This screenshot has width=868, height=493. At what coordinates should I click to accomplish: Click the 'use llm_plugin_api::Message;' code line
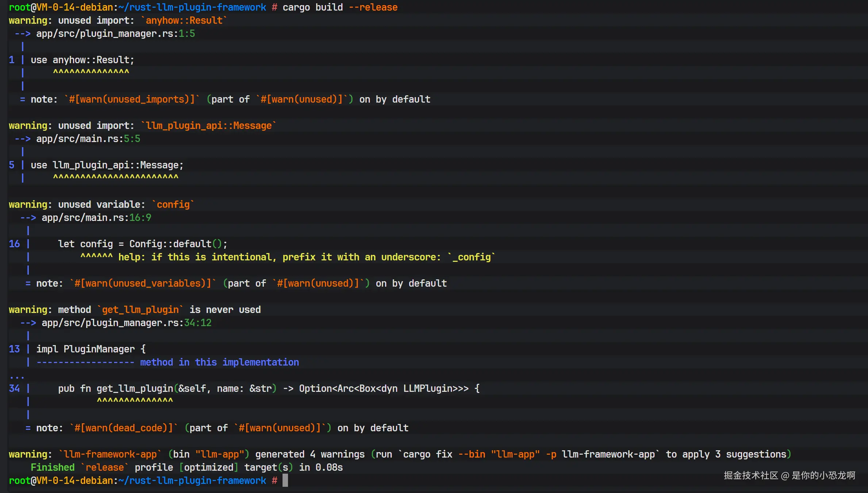pyautogui.click(x=107, y=165)
